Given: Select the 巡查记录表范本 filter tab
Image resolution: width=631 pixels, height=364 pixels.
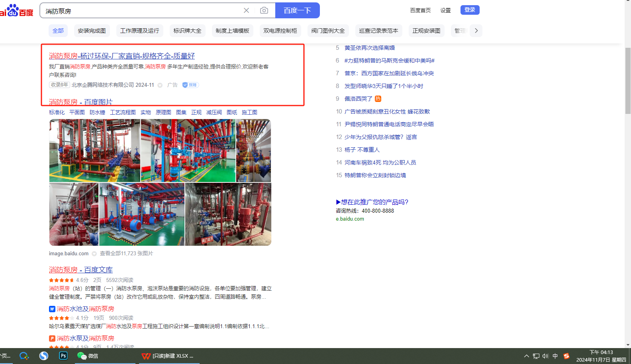Looking at the screenshot, I should [x=379, y=31].
